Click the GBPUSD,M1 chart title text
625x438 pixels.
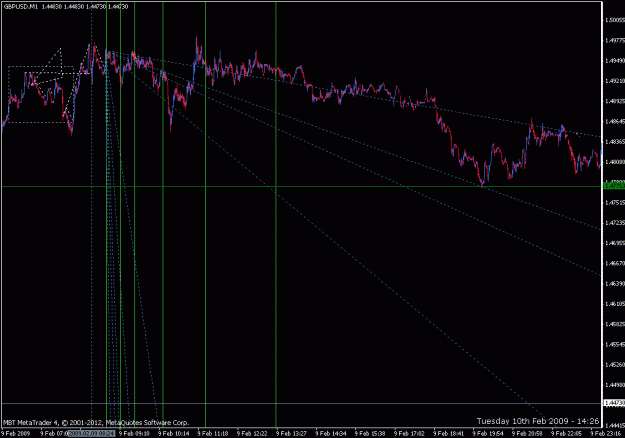coord(20,7)
